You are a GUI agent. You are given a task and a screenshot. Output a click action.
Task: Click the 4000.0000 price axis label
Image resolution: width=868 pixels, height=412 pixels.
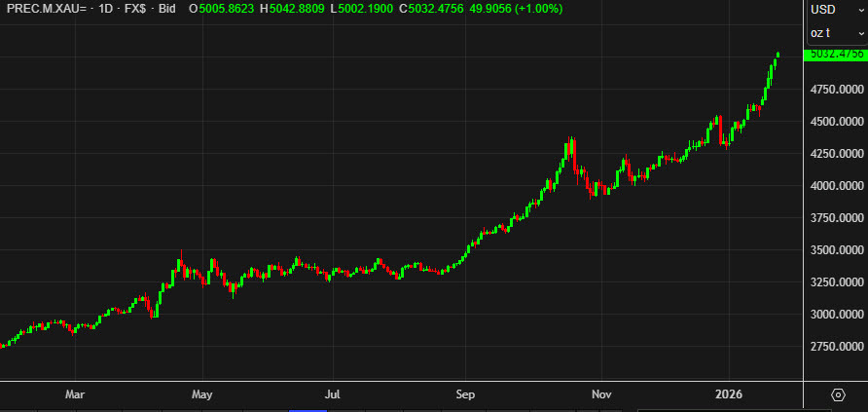836,186
